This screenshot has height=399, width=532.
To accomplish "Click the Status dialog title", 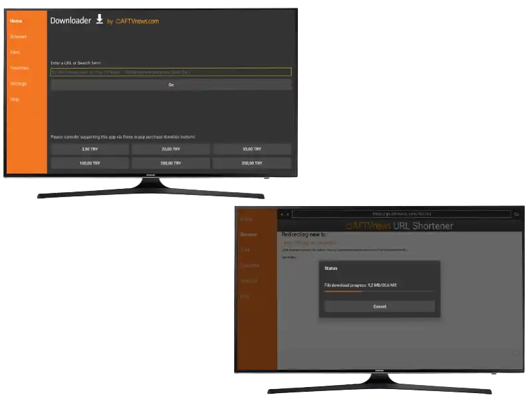I will pos(331,269).
